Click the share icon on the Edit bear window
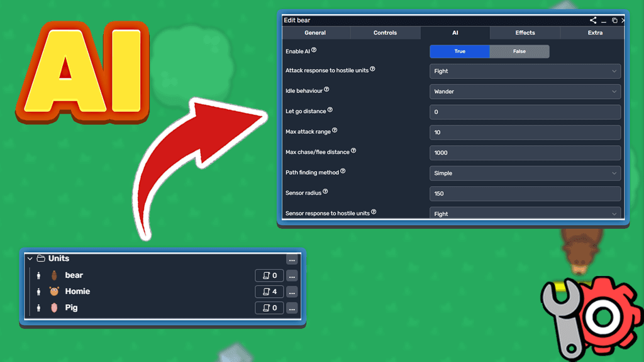644x362 pixels. (x=592, y=19)
